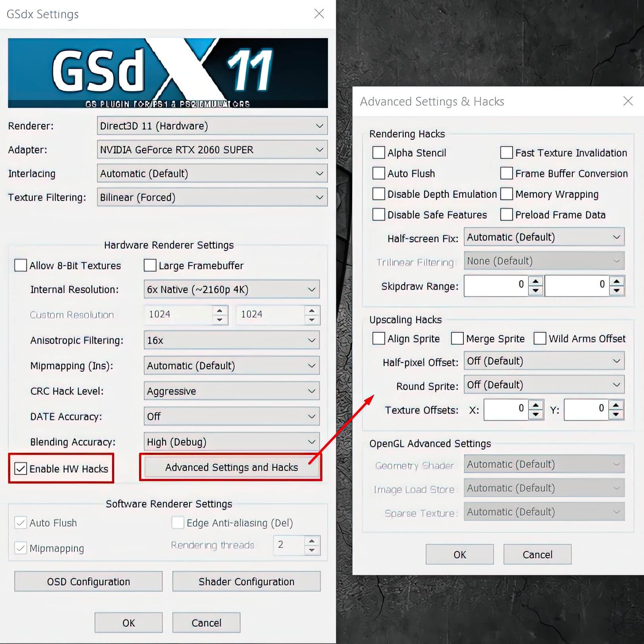
Task: Open the Shader Configuration dialog
Action: coord(246,582)
